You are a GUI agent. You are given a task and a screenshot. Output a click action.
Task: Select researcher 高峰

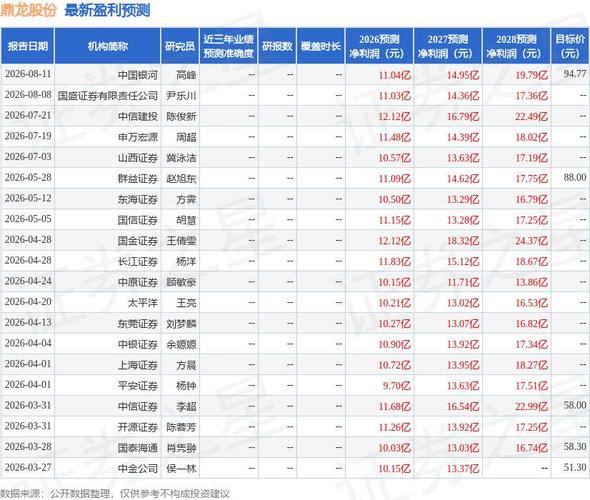pyautogui.click(x=186, y=75)
